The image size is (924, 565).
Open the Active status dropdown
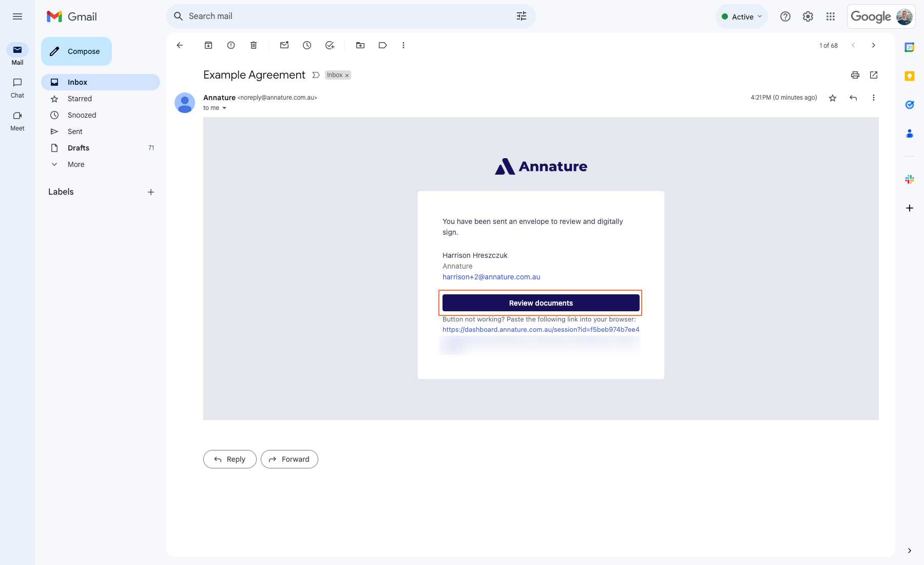[741, 16]
